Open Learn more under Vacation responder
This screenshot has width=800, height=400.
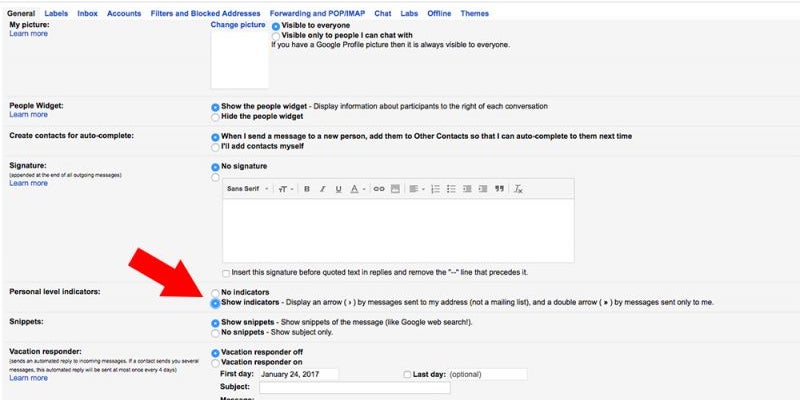pos(29,378)
